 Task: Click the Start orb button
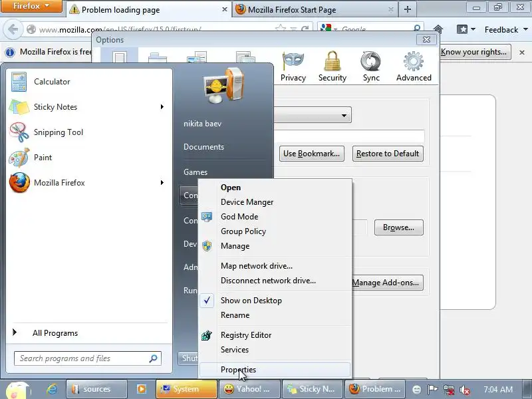point(19,390)
